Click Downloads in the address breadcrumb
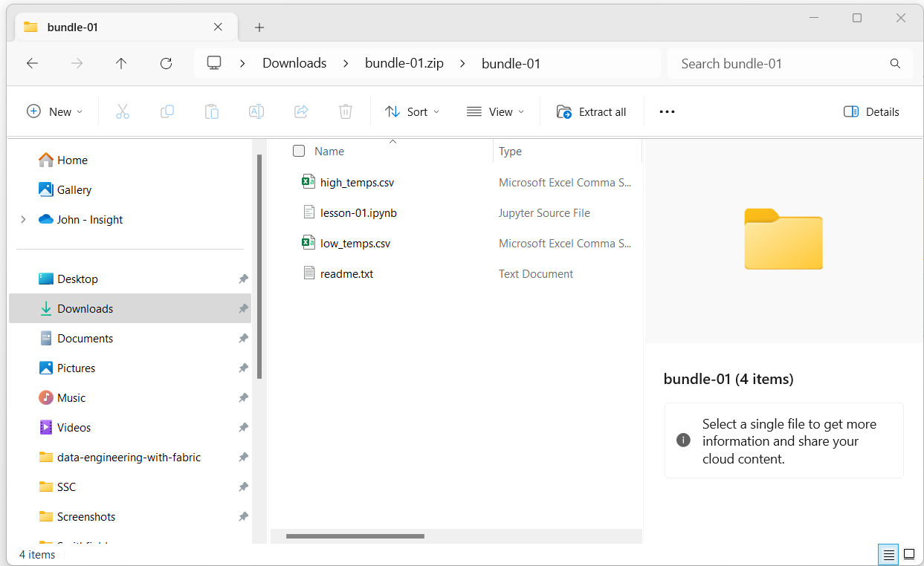This screenshot has width=924, height=566. (294, 63)
